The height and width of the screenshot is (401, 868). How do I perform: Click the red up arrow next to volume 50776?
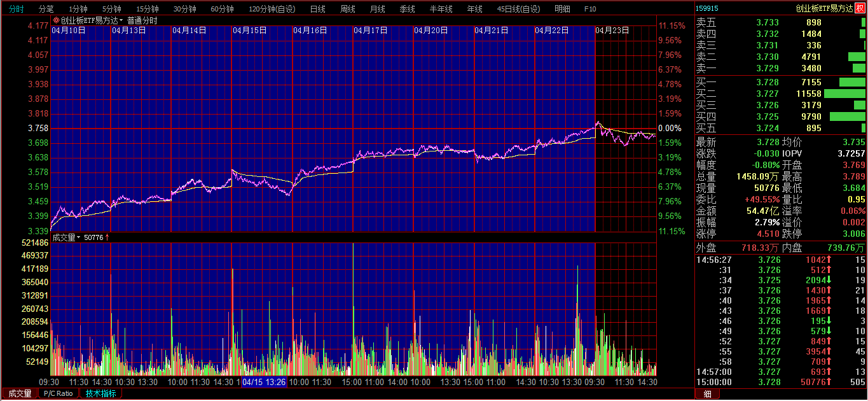107,237
